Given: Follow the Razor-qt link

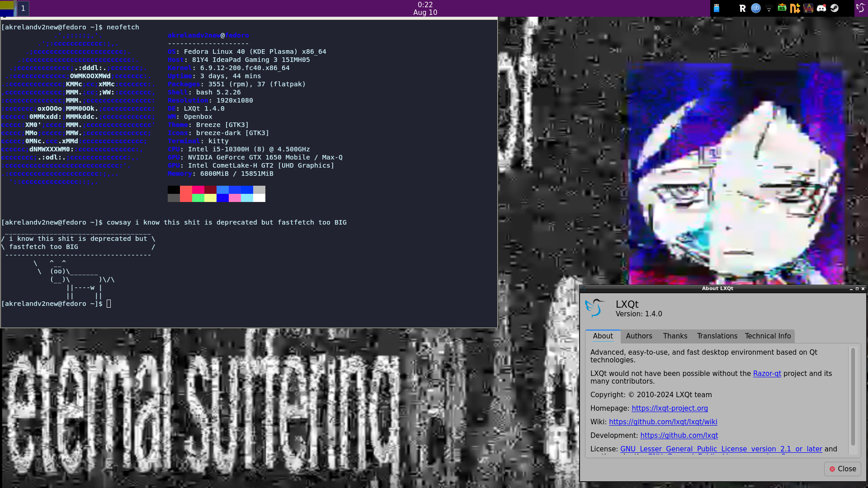Looking at the screenshot, I should (x=767, y=374).
